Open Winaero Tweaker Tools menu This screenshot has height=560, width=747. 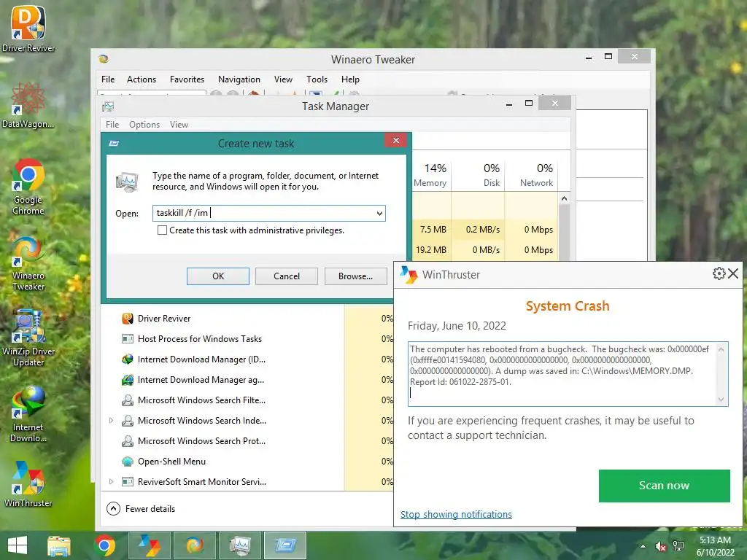pyautogui.click(x=317, y=79)
